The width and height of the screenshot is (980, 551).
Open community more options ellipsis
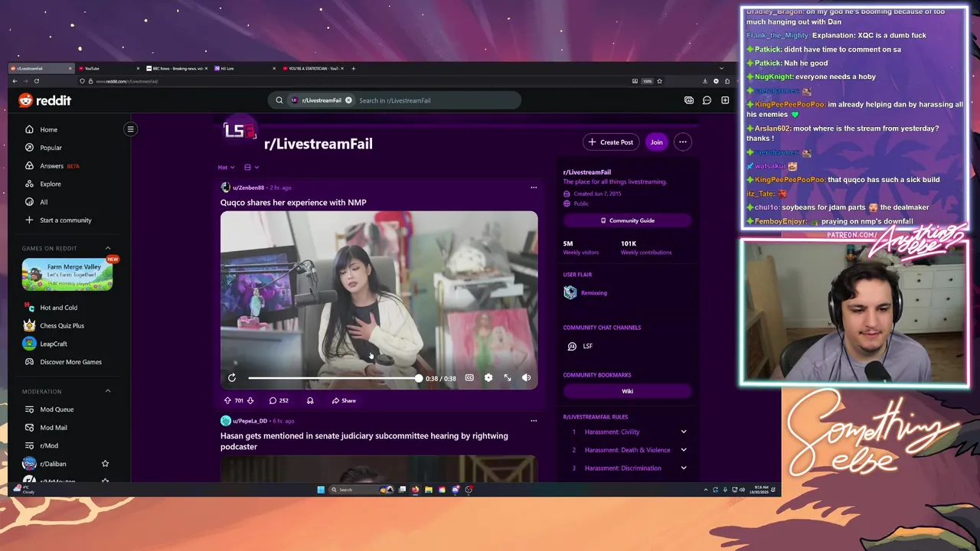click(682, 142)
